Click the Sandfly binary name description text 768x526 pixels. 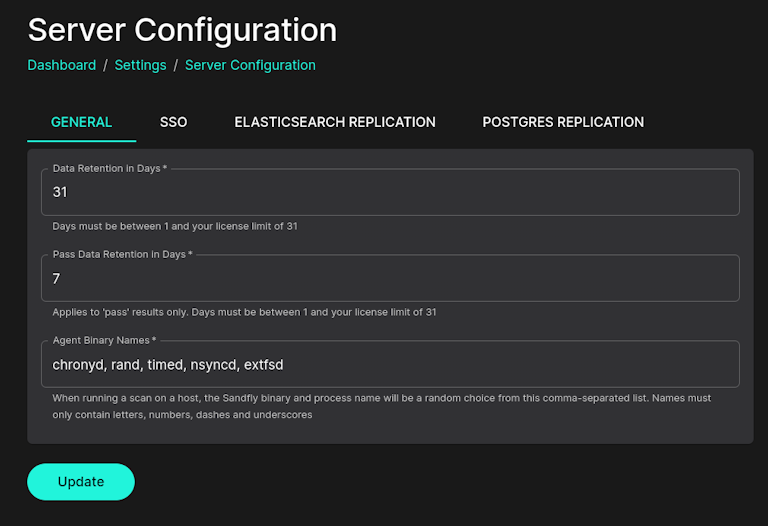pos(382,406)
